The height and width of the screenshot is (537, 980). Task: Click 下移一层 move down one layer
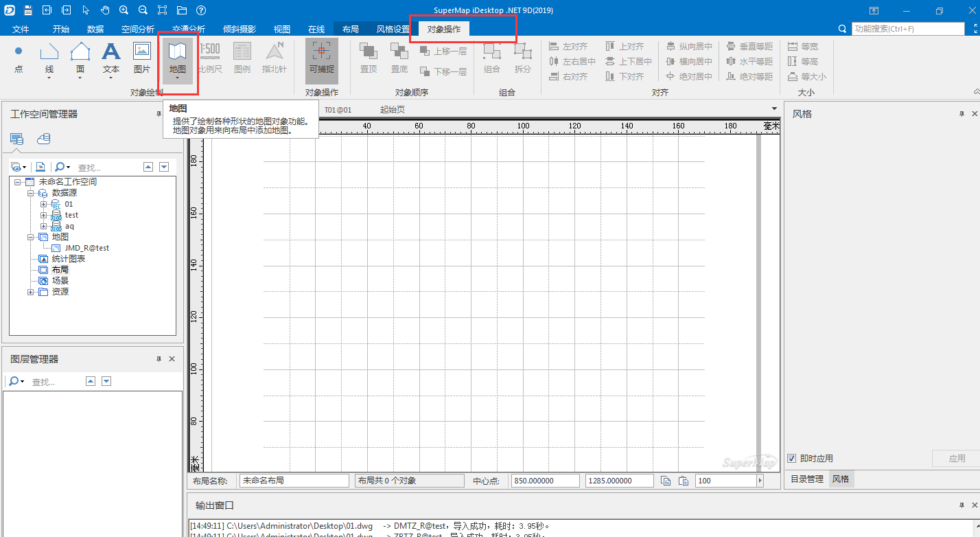tap(443, 71)
